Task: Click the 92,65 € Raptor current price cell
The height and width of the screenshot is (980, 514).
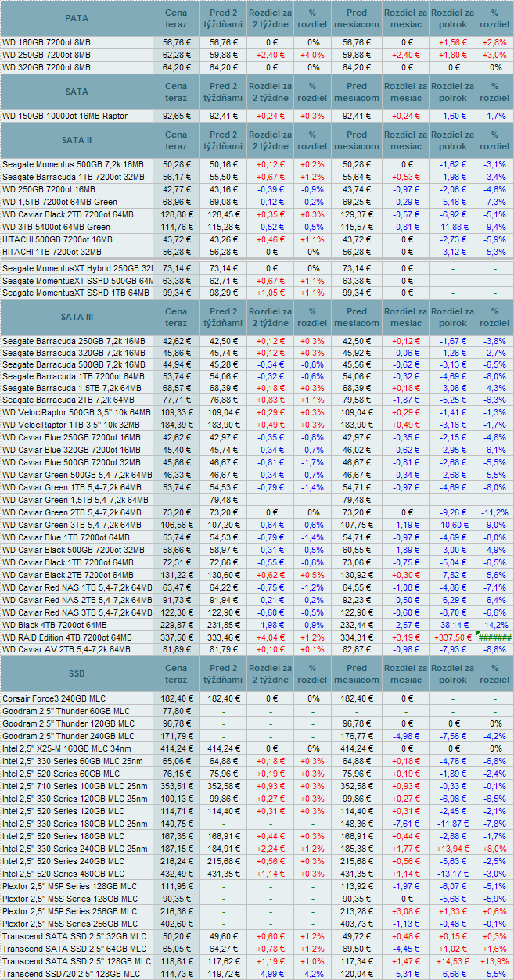Action: pos(176,116)
